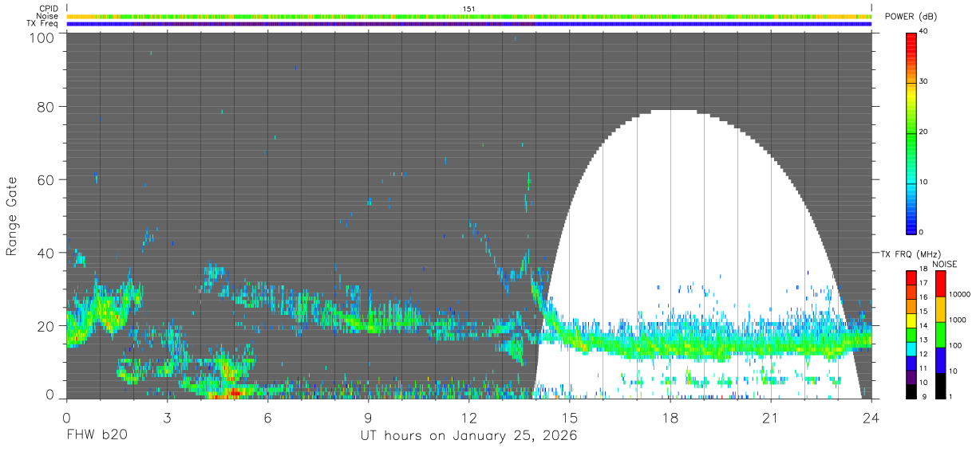Click the red 17–18 MHz TX FRQ swatch
The image size is (980, 452).
point(912,277)
